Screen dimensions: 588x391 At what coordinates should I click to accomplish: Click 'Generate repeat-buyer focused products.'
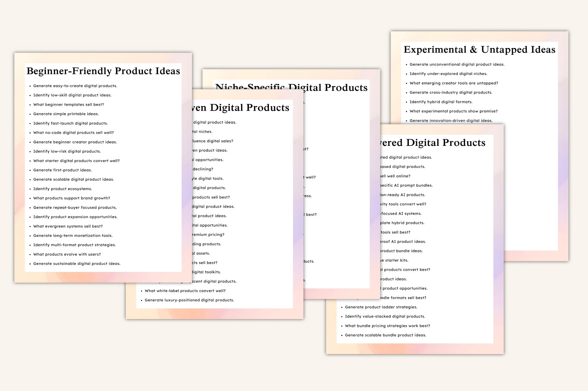pyautogui.click(x=75, y=208)
